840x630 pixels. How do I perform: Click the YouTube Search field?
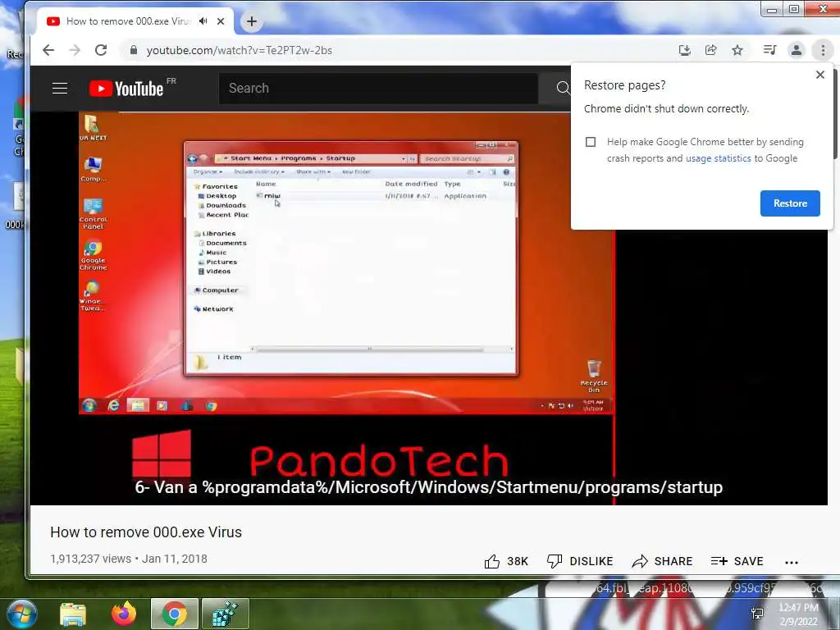coord(378,89)
